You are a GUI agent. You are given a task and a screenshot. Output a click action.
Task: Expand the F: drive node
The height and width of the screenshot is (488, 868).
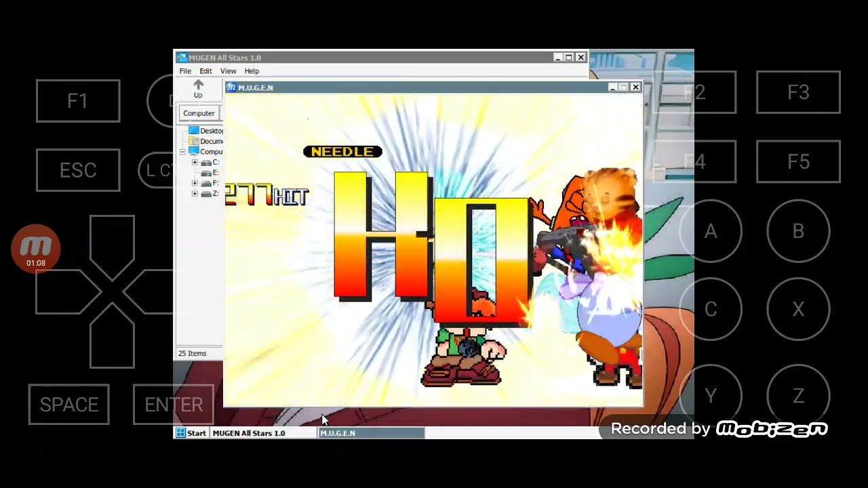[195, 183]
